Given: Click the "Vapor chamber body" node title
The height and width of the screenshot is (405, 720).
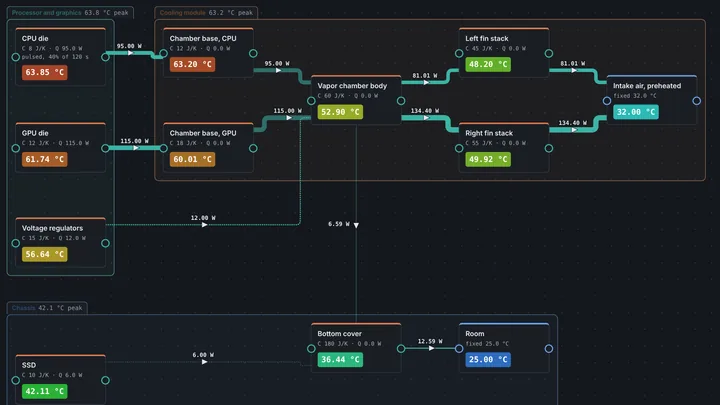Looking at the screenshot, I should click(x=352, y=86).
